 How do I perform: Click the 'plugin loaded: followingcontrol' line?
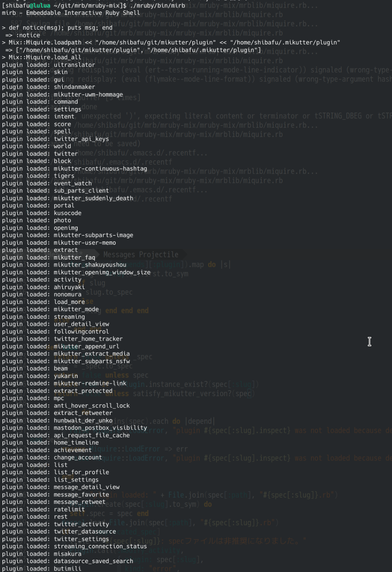click(x=55, y=331)
